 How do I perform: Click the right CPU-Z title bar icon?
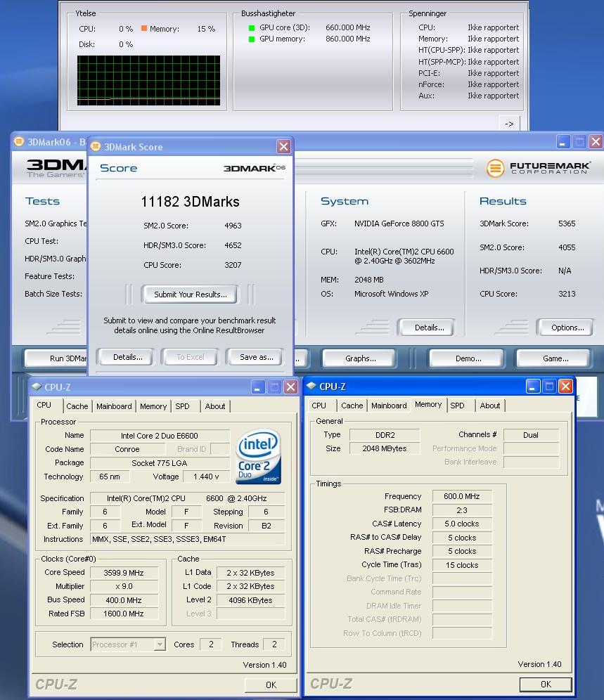pos(311,386)
